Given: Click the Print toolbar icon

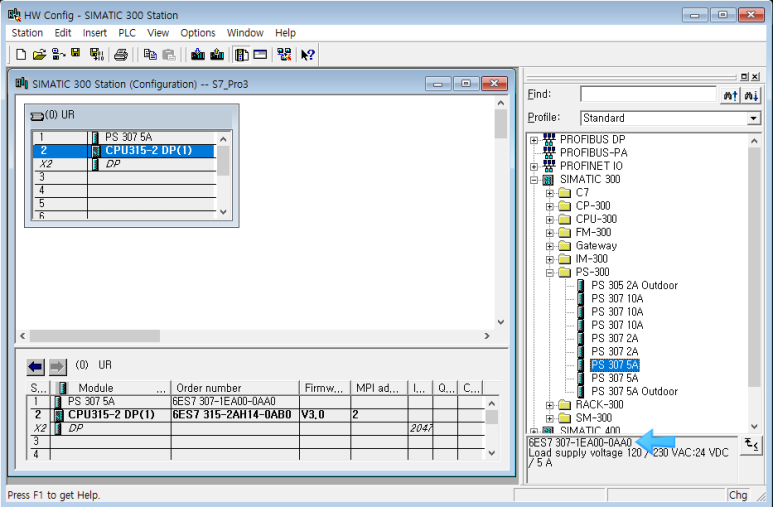Looking at the screenshot, I should (x=121, y=55).
